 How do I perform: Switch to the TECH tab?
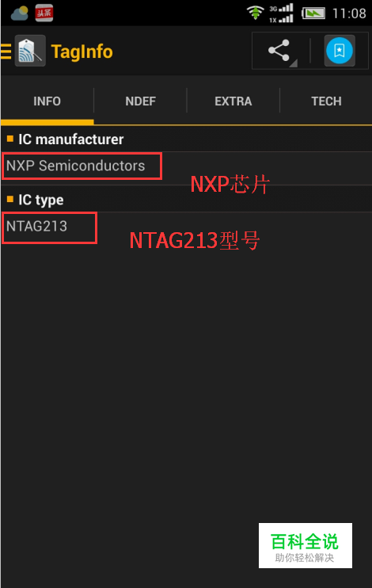click(x=326, y=101)
